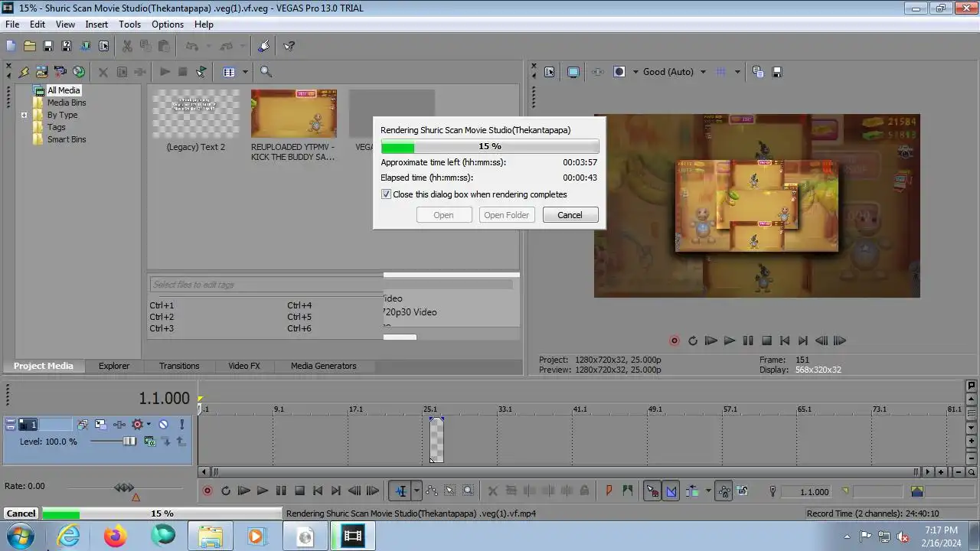Select the Zoom Edit tool in timeline toolbar
Image resolution: width=980 pixels, height=551 pixels.
(x=469, y=491)
